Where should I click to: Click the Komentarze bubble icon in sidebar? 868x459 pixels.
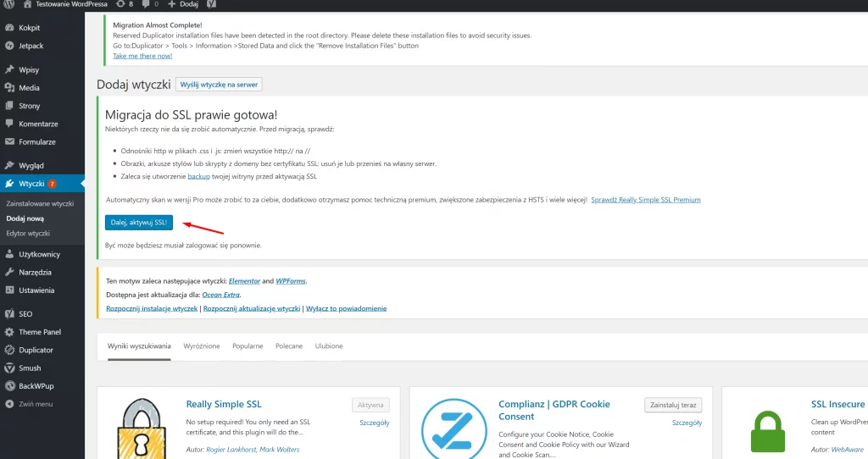[x=9, y=124]
